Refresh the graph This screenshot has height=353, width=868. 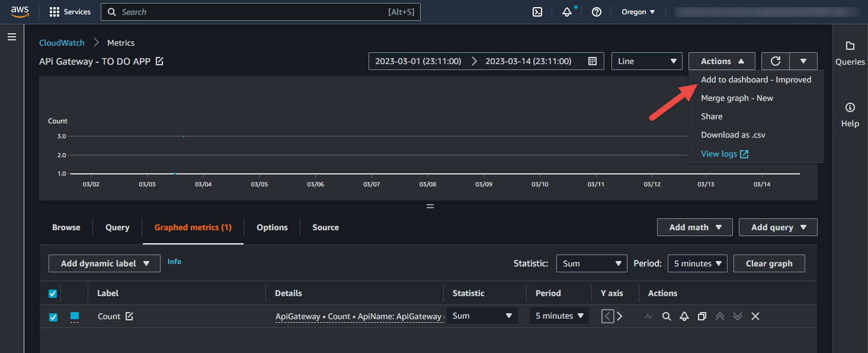pyautogui.click(x=775, y=61)
